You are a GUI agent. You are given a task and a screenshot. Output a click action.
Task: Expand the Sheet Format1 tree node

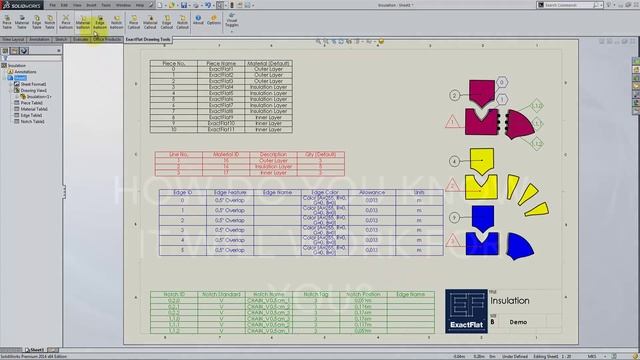point(11,84)
